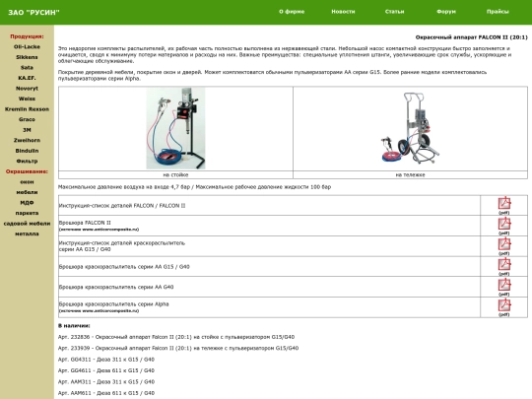This screenshot has height=399, width=532.
Task: Click Арт. GG4611 nozzle line
Action: coord(106,370)
